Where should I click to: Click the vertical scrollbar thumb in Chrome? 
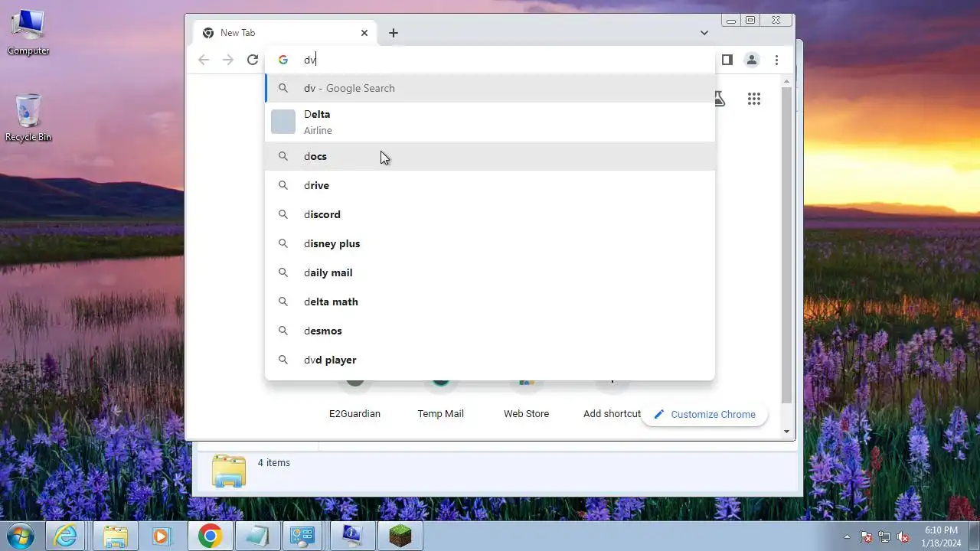[786, 245]
